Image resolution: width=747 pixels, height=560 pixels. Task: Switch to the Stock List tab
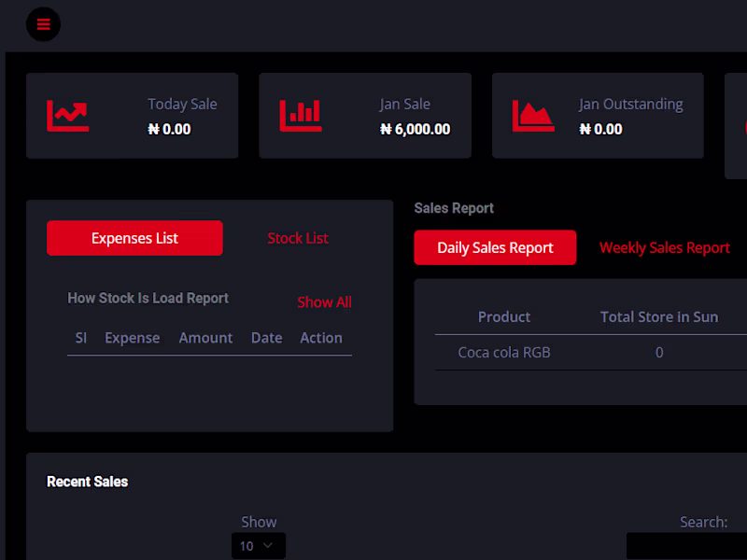pyautogui.click(x=298, y=238)
